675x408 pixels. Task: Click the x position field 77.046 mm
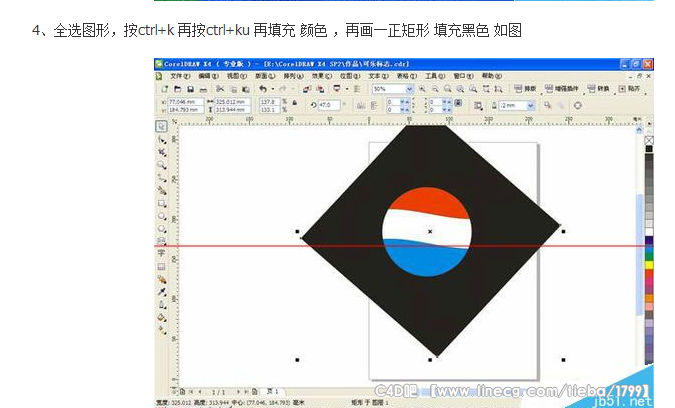pos(185,102)
